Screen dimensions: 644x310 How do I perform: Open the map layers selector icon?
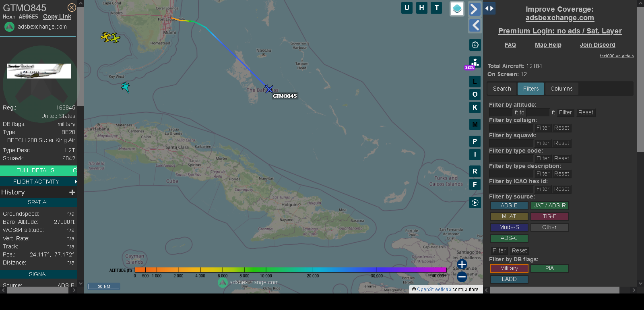tap(457, 8)
